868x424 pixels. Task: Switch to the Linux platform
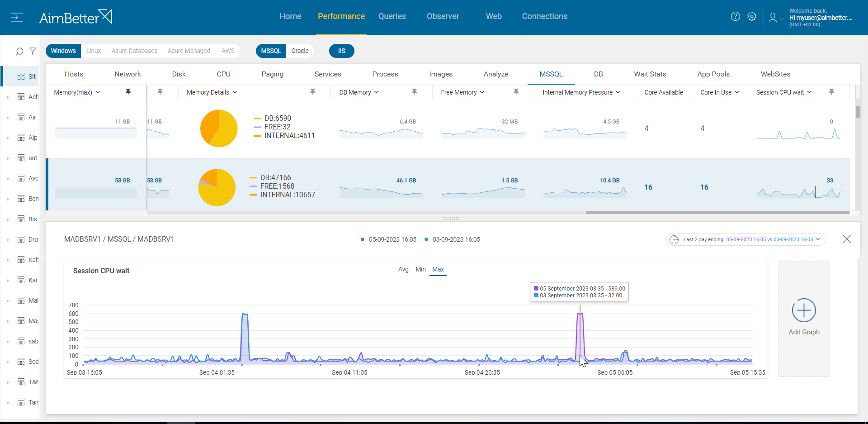94,51
